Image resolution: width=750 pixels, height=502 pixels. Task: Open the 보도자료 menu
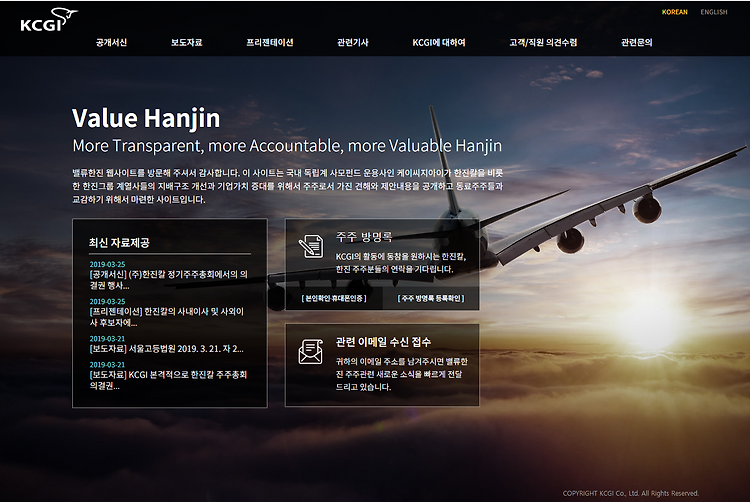click(187, 43)
